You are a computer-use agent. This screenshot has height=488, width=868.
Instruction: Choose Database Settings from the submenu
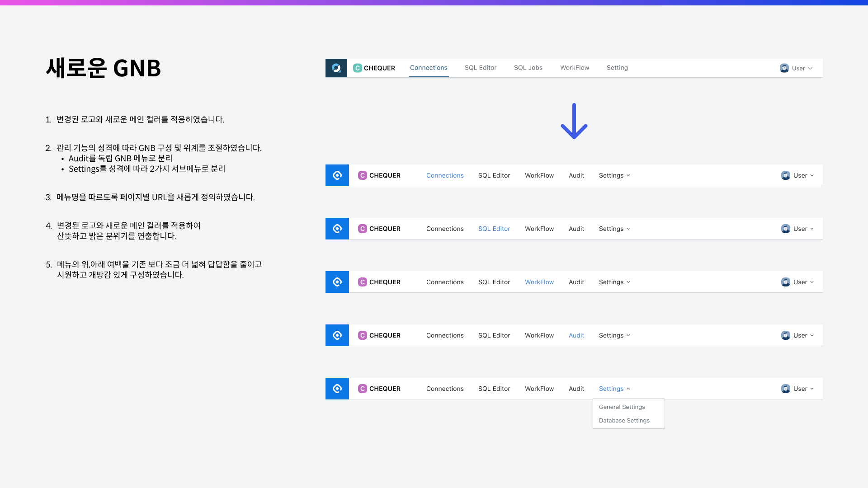[x=624, y=420]
